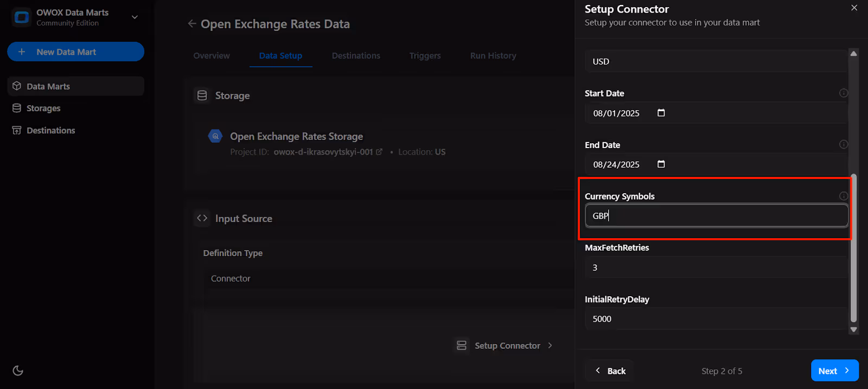
Task: Click the Start Date field
Action: point(716,113)
